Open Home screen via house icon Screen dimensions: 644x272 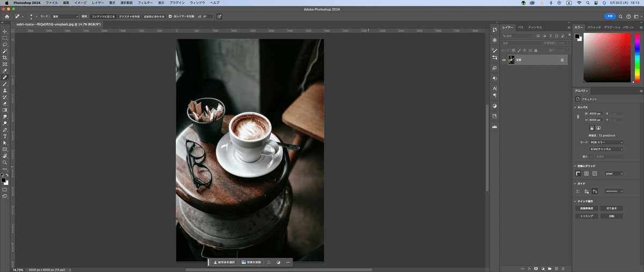tap(7, 17)
